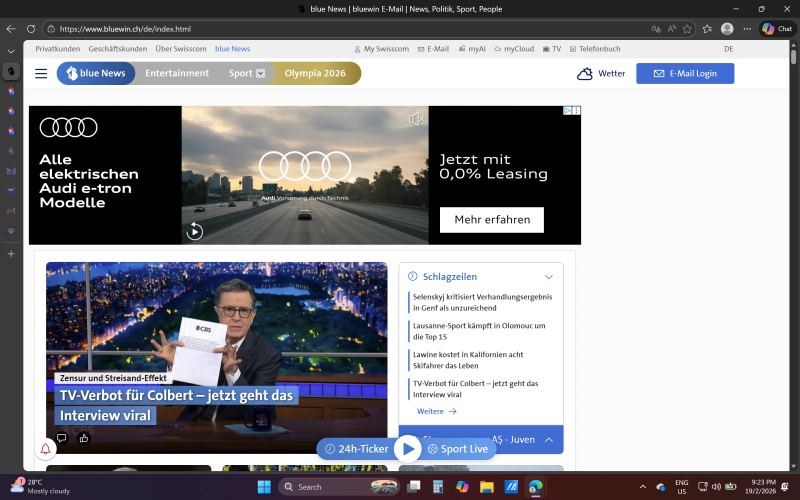800x500 pixels.
Task: Click the thumbs-up like icon
Action: pyautogui.click(x=84, y=437)
